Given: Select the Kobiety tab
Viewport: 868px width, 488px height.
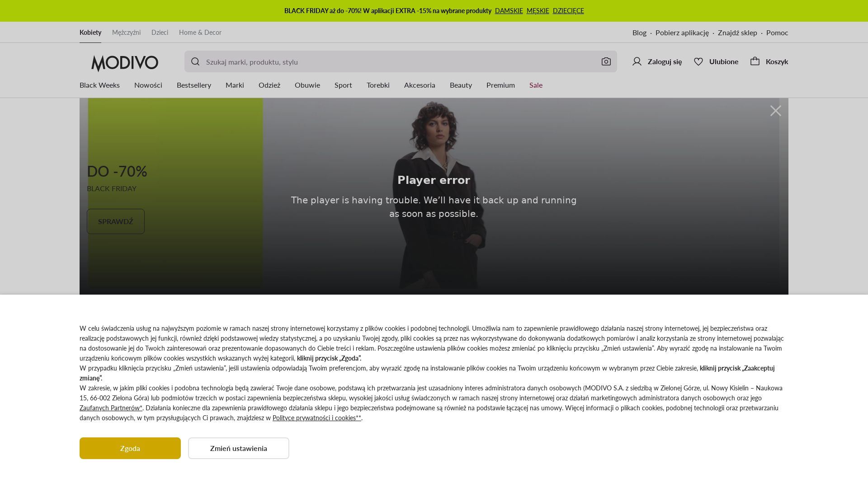Looking at the screenshot, I should click(x=90, y=33).
